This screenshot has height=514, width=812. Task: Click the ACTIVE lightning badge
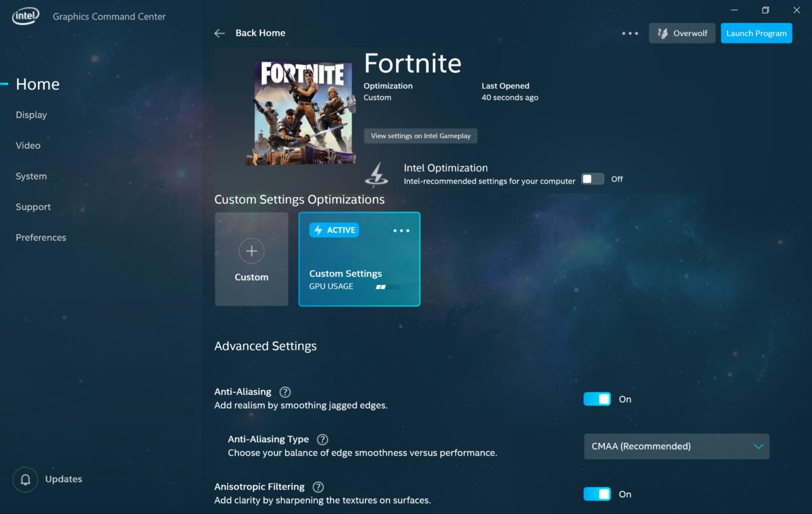coord(334,230)
